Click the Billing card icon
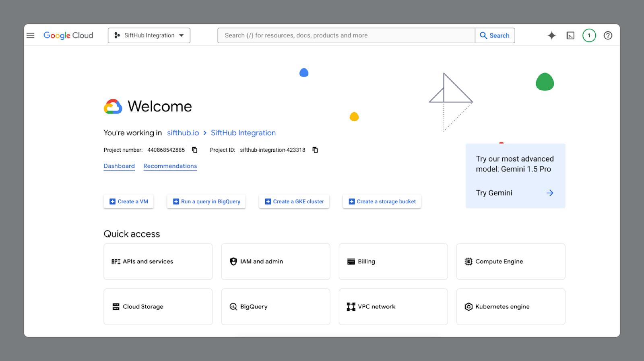644x361 pixels. click(x=351, y=262)
